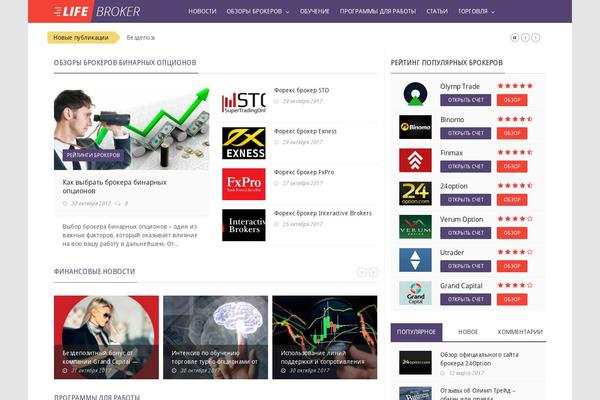Switch to the Новое tab
This screenshot has height=400, width=600.
coord(468,332)
